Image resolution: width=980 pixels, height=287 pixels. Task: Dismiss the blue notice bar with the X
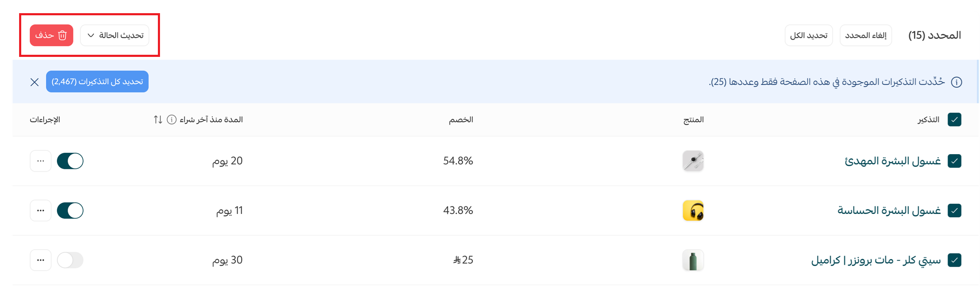coord(34,82)
